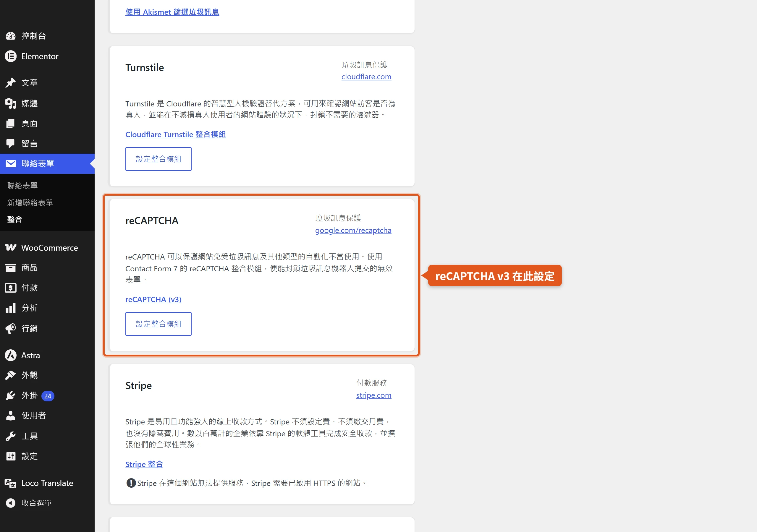
Task: Open the 聯絡表單 submenu item
Action: click(22, 186)
